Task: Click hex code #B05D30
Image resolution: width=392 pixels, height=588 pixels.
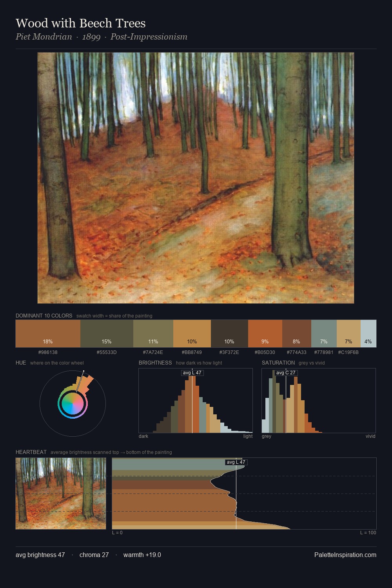Action: 265,352
